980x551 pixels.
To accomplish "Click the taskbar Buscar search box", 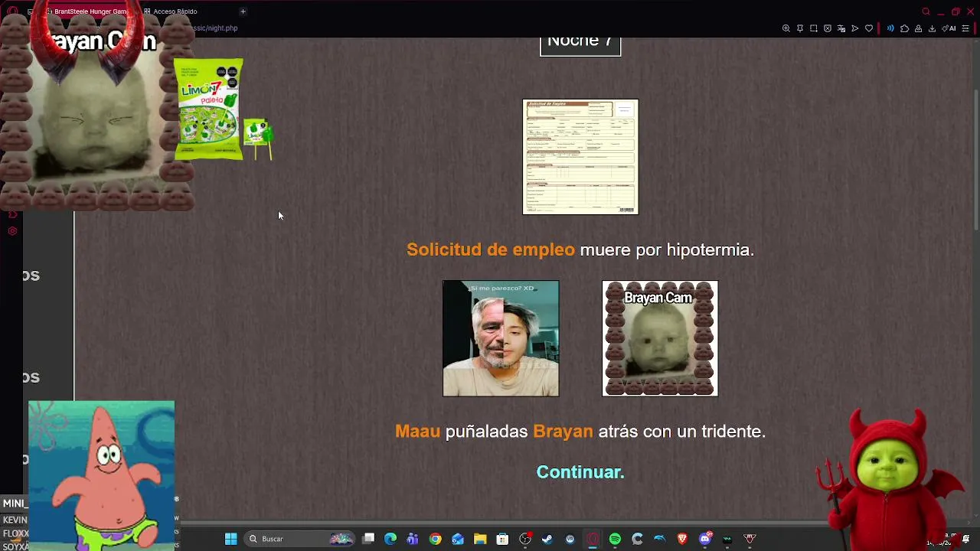I will click(300, 539).
